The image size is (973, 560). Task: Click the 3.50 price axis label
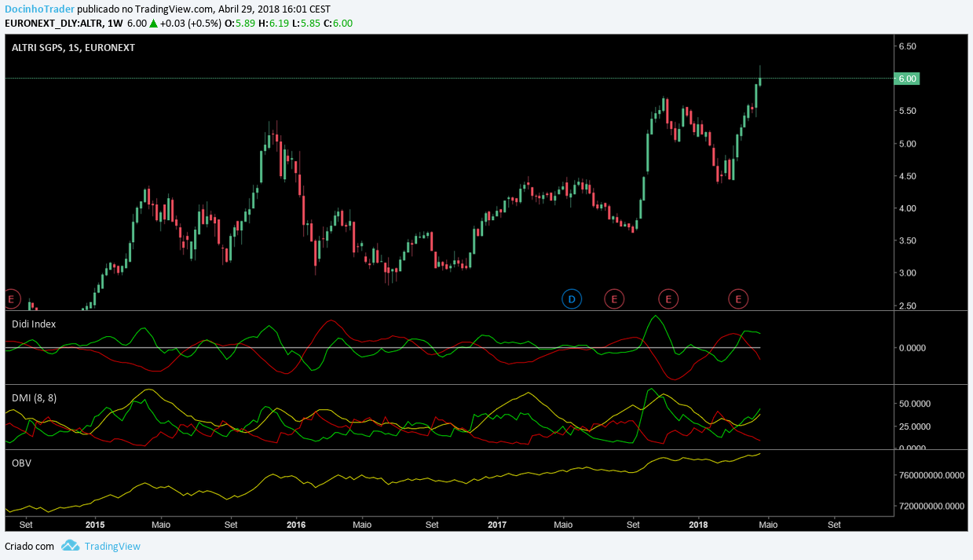[908, 240]
